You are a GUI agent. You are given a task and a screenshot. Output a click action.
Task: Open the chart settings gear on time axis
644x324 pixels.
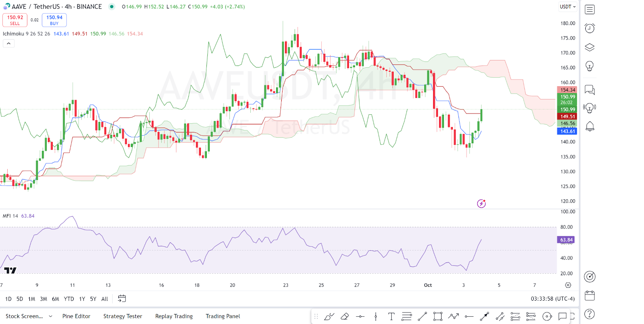pyautogui.click(x=568, y=285)
